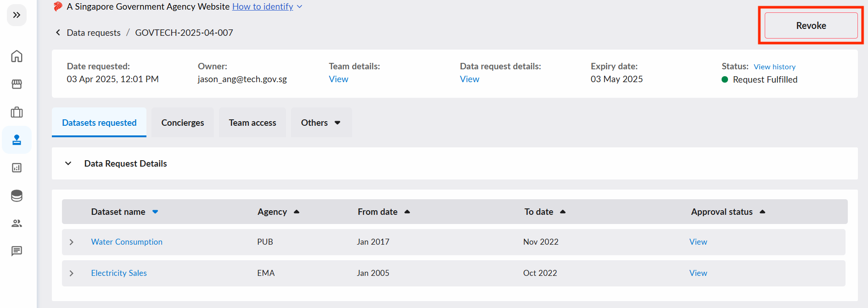The height and width of the screenshot is (308, 868).
Task: Open the How to identify link
Action: 263,6
